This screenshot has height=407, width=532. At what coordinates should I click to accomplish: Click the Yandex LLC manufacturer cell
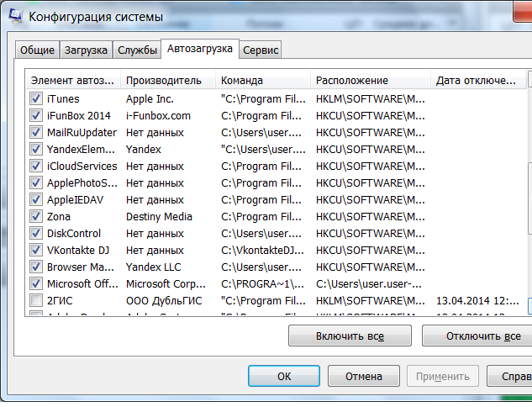pos(153,267)
